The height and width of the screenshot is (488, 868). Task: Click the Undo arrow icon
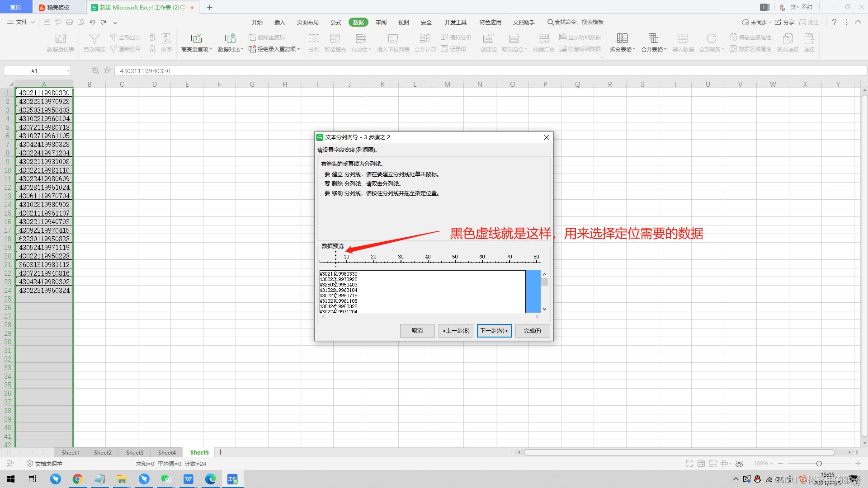[92, 22]
